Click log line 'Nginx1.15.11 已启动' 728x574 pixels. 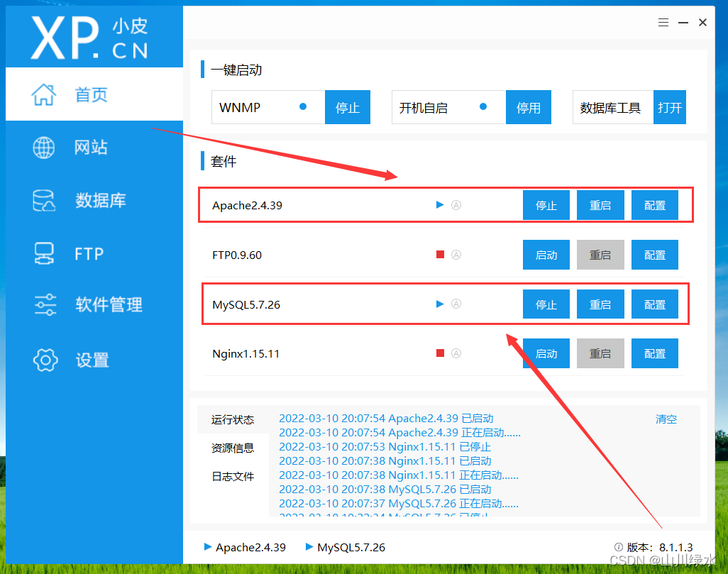(385, 461)
